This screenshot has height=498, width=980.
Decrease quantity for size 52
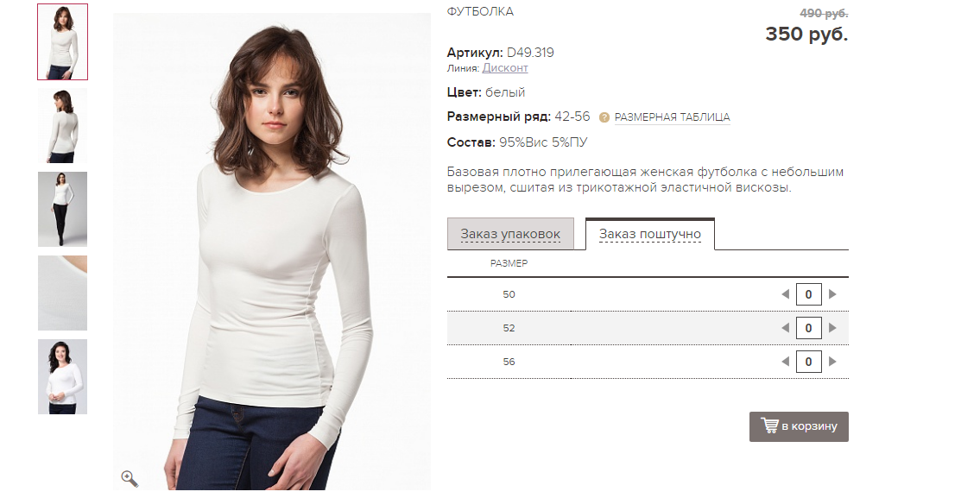pos(786,327)
